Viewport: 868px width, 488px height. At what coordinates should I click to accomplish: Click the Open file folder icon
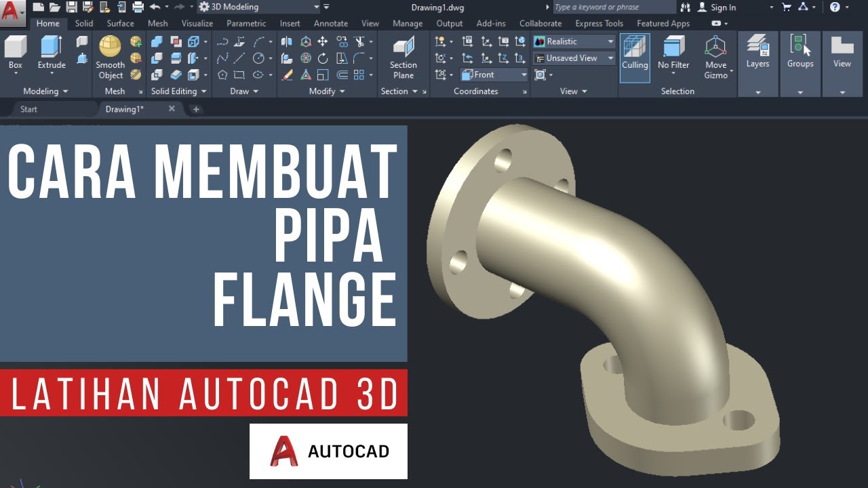pos(54,7)
